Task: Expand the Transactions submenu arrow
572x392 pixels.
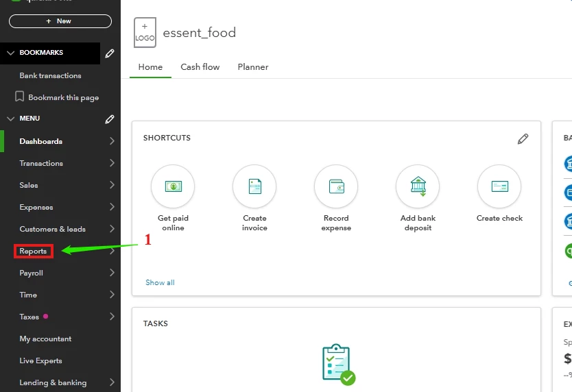Action: pos(112,163)
